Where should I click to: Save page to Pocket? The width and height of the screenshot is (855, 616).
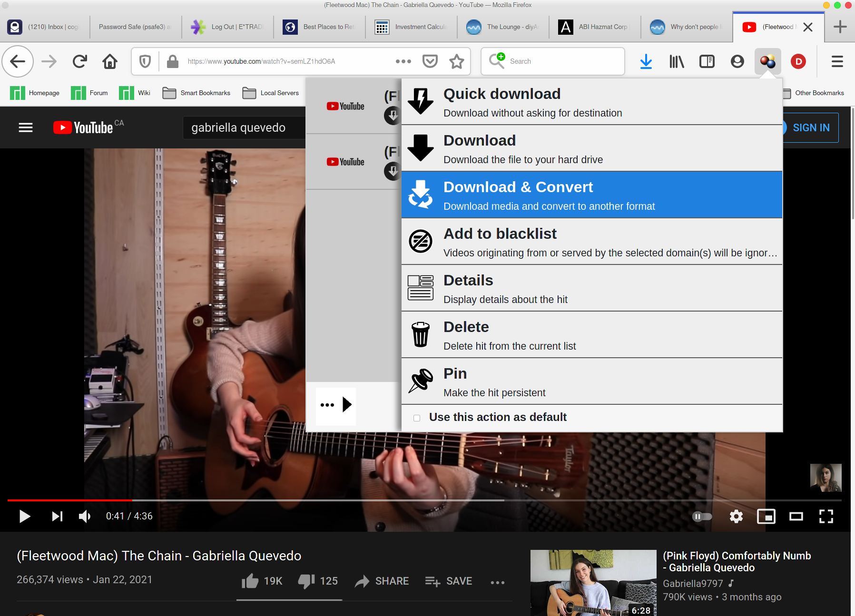(x=430, y=61)
